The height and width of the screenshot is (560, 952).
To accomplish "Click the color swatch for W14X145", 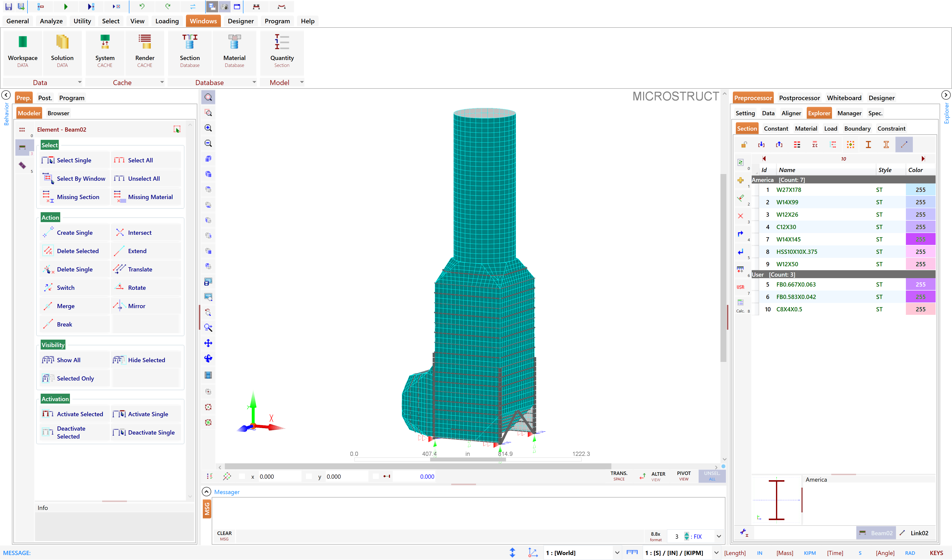I will 920,239.
